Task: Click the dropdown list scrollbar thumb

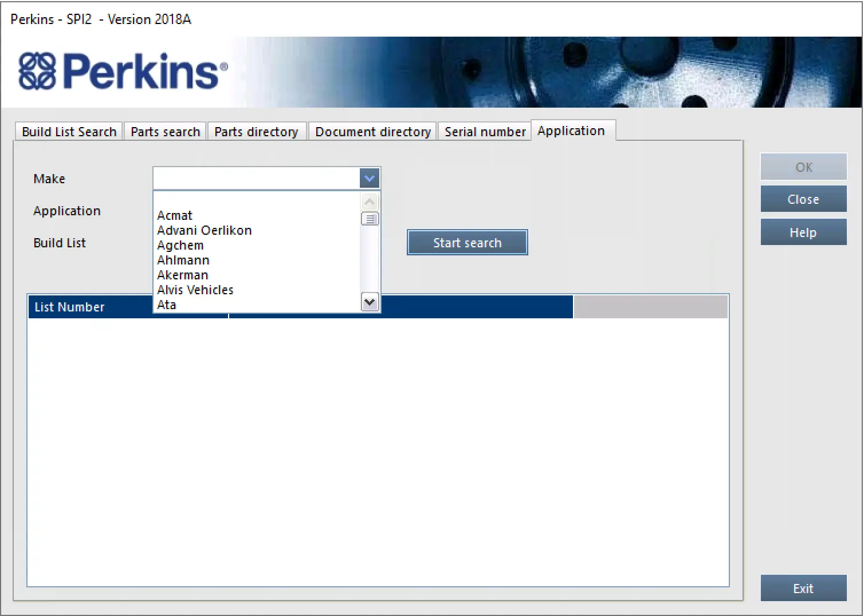Action: tap(370, 219)
